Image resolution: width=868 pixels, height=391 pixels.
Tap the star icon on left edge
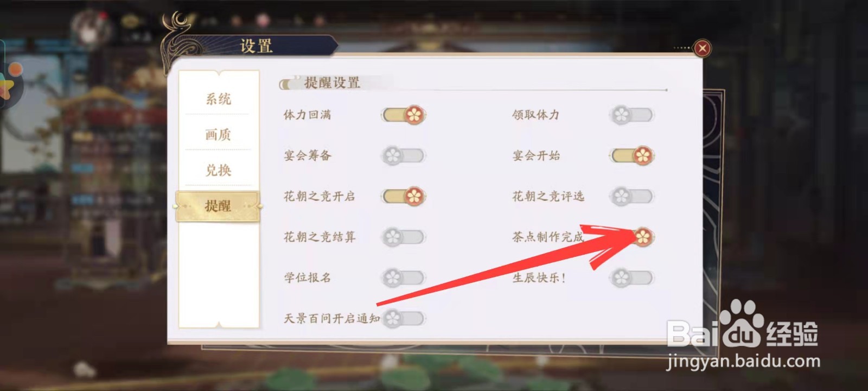[x=7, y=85]
